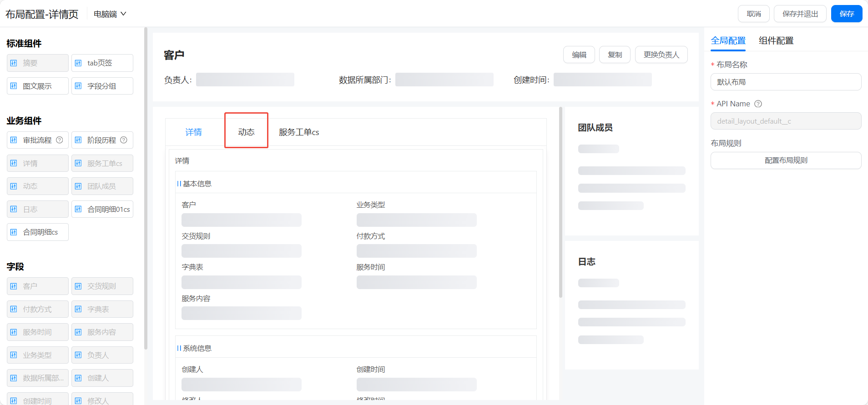Open the 组件配置 tab
The image size is (868, 405).
[x=776, y=40]
